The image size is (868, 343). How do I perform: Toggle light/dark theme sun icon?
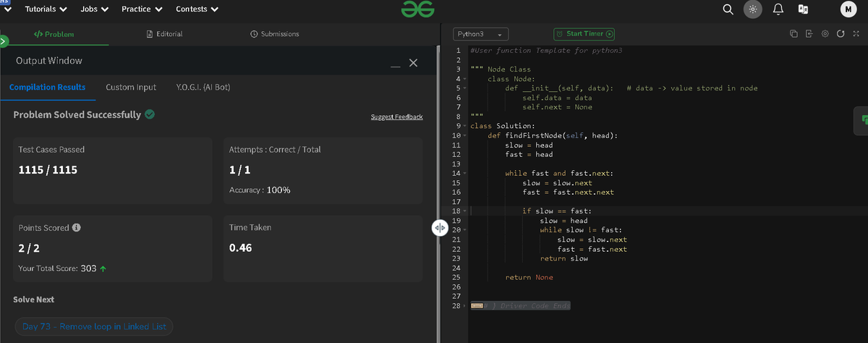tap(753, 9)
